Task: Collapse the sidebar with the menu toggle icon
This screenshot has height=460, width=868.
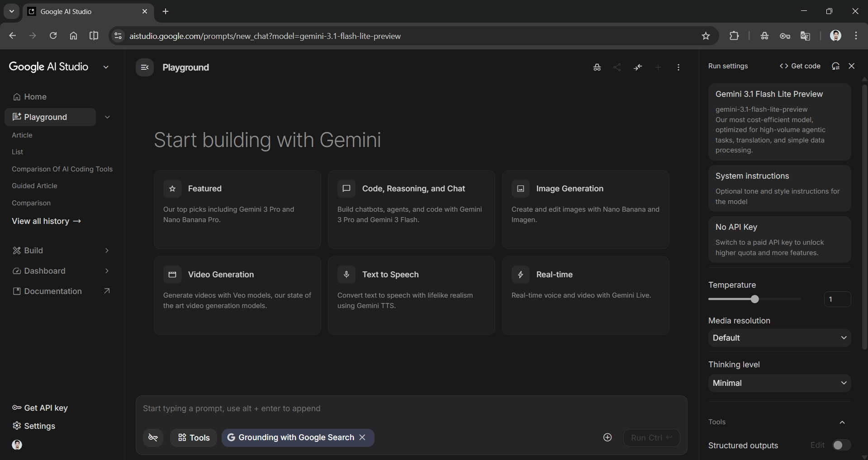Action: [145, 67]
